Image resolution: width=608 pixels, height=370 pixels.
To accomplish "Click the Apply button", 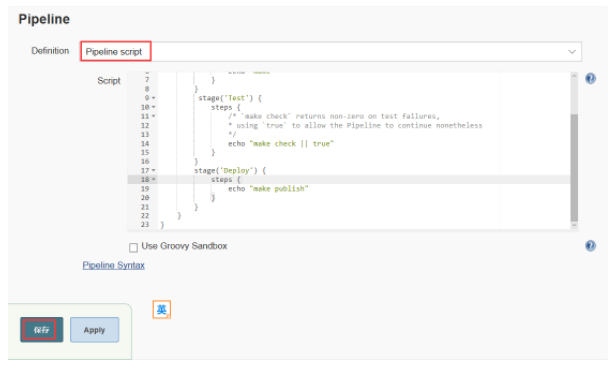I will point(94,330).
